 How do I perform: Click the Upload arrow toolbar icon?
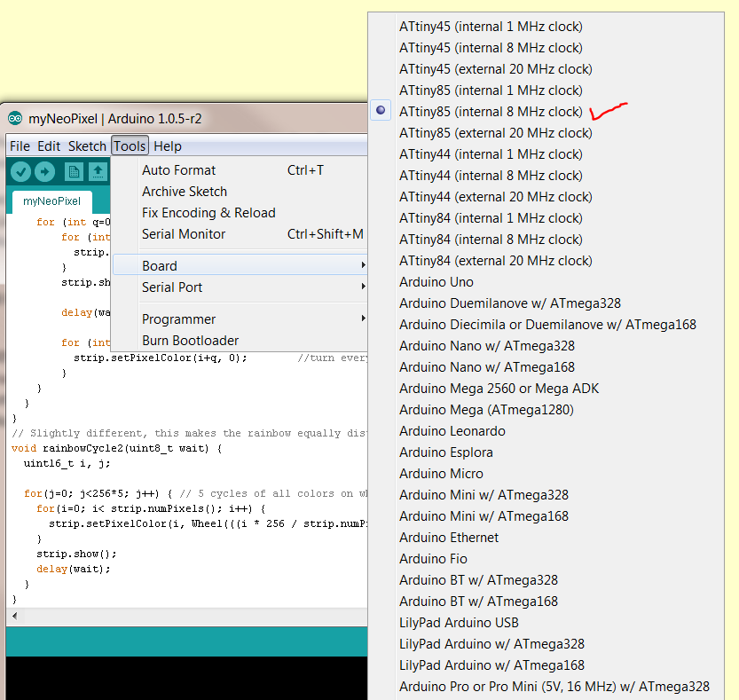(x=45, y=171)
